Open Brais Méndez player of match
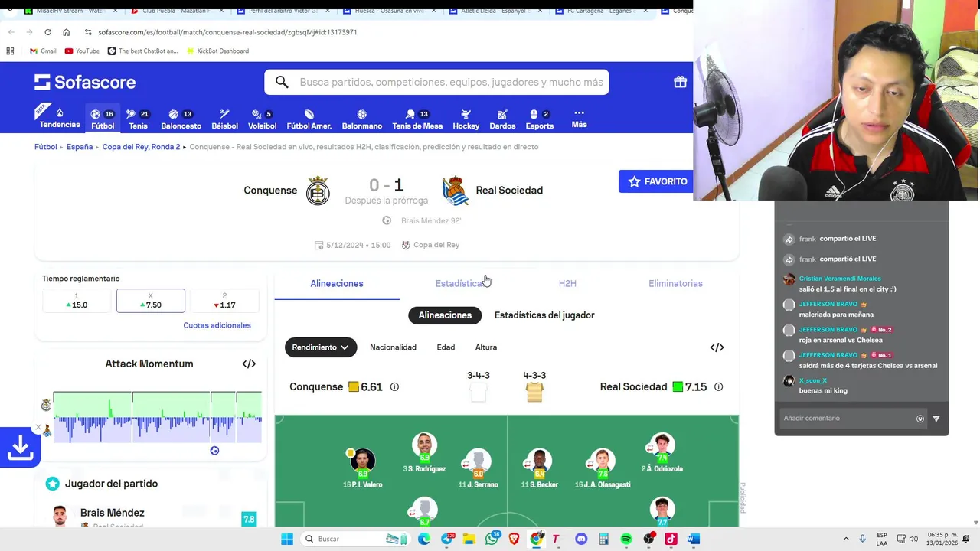The image size is (980, 551). pos(112,513)
